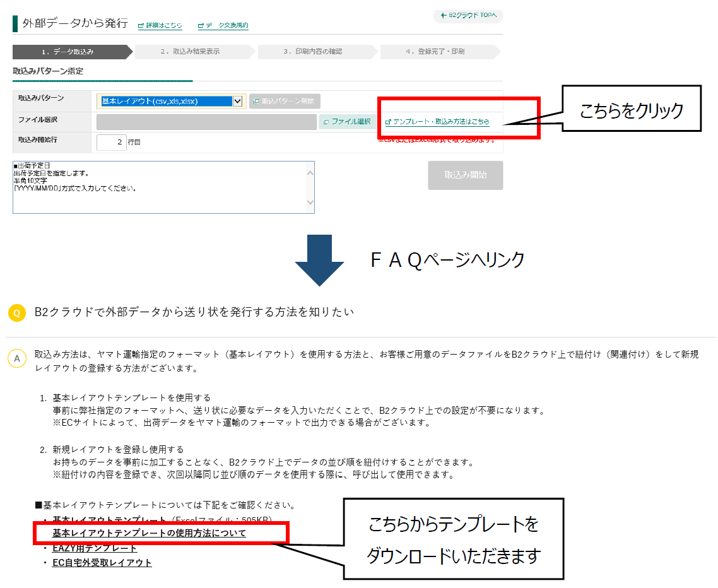
Task: Open テンプレート・取込み方法はこちら link
Action: [437, 122]
